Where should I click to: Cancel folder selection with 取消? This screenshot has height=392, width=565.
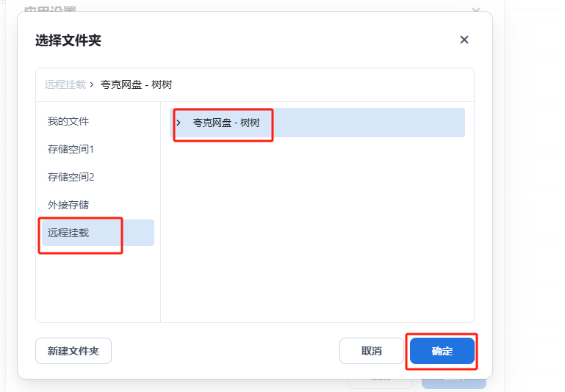372,351
